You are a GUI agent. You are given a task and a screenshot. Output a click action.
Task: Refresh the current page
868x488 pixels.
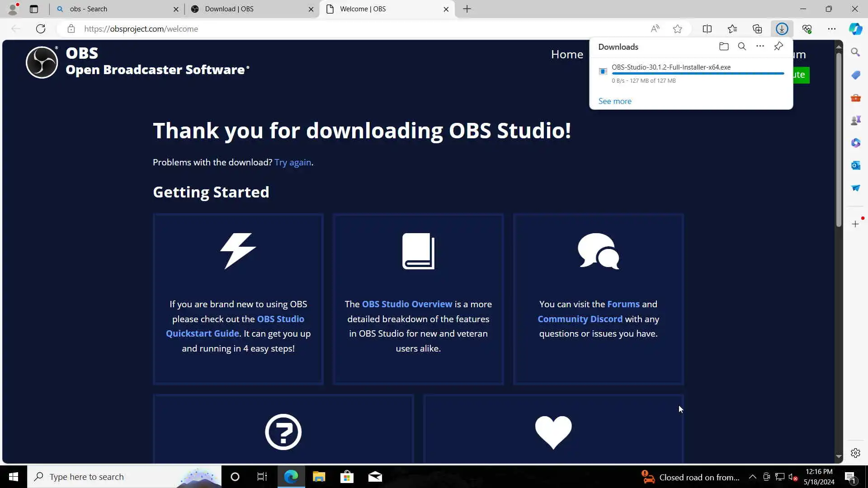pos(41,29)
